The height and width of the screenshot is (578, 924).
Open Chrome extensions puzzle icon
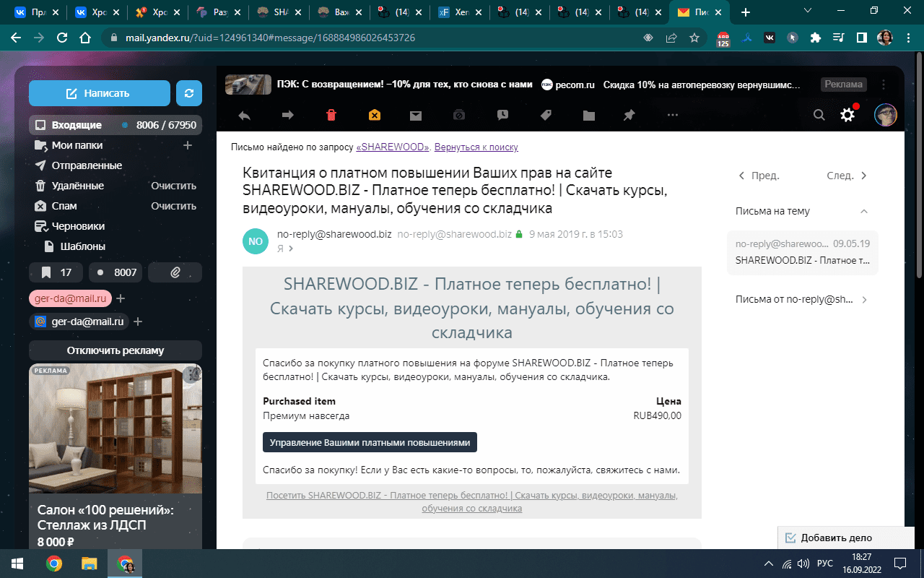click(816, 38)
